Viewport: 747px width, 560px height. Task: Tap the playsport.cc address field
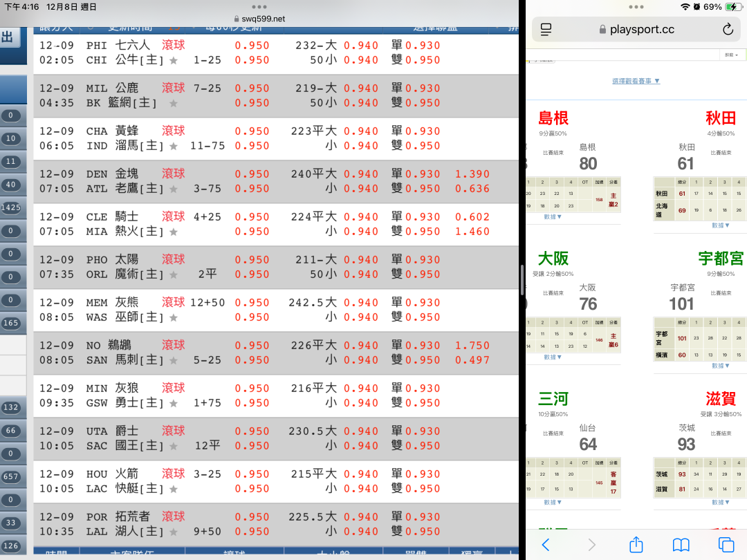click(x=636, y=29)
